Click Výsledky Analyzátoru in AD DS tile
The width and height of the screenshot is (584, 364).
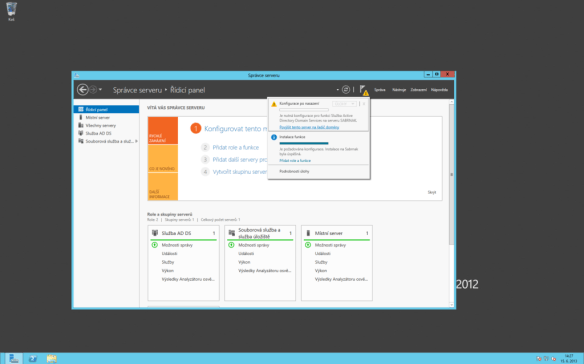click(188, 279)
